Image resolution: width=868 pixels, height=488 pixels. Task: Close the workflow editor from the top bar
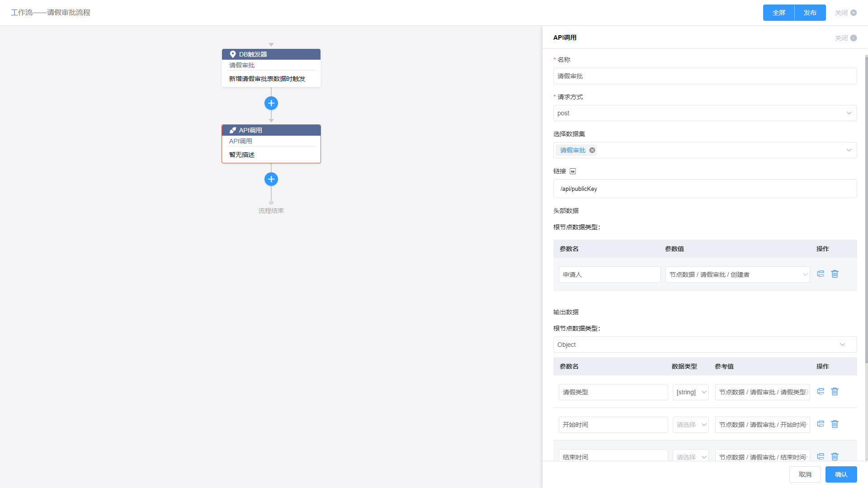point(846,13)
